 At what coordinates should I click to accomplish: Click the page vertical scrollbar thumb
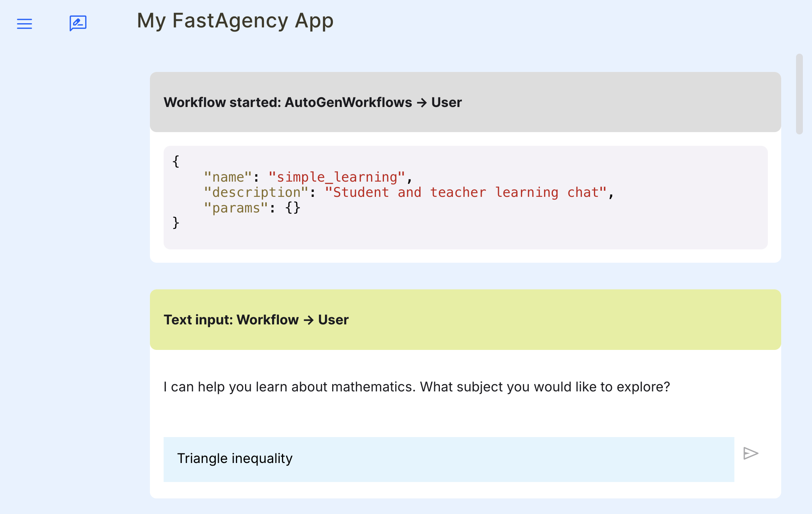click(x=799, y=94)
